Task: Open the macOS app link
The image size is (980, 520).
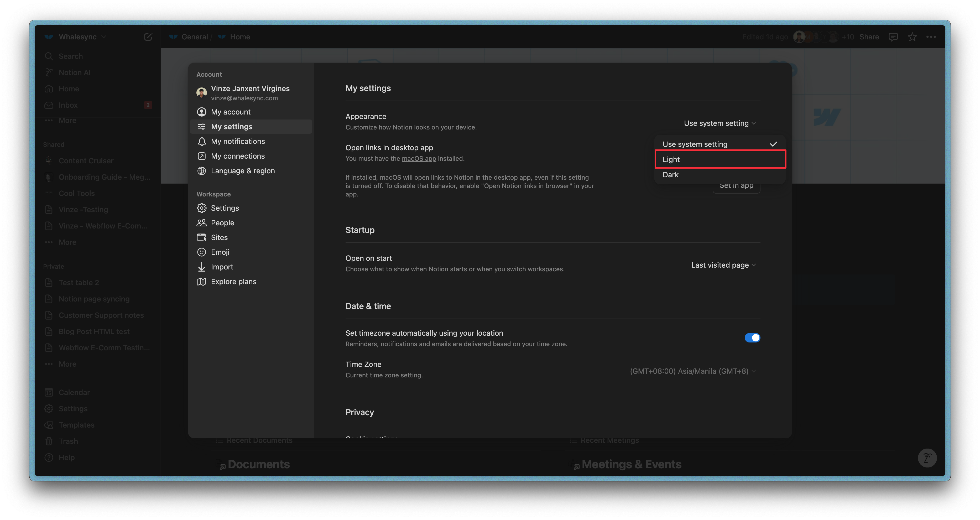Action: (419, 159)
